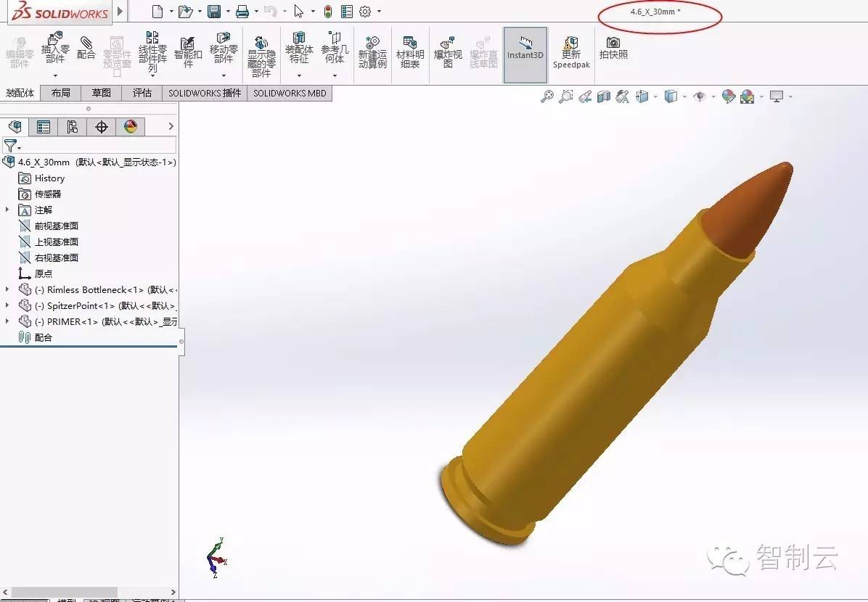Click Show Hidden Components (显示隐藏的零部件)
The image size is (868, 602).
261,57
